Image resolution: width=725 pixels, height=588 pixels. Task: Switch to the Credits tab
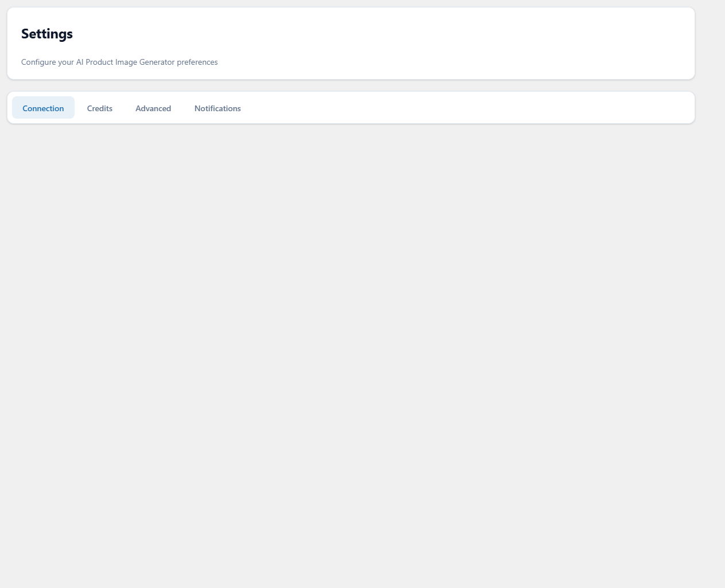tap(100, 108)
